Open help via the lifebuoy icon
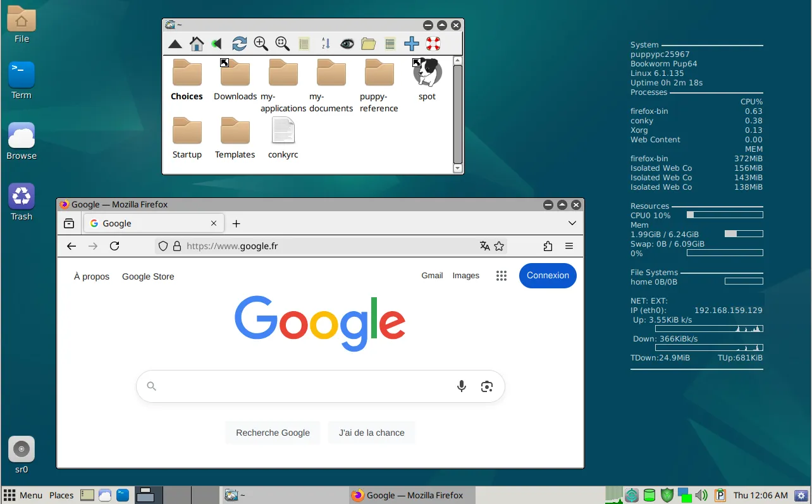Screen dimensions: 812x504 [x=433, y=44]
